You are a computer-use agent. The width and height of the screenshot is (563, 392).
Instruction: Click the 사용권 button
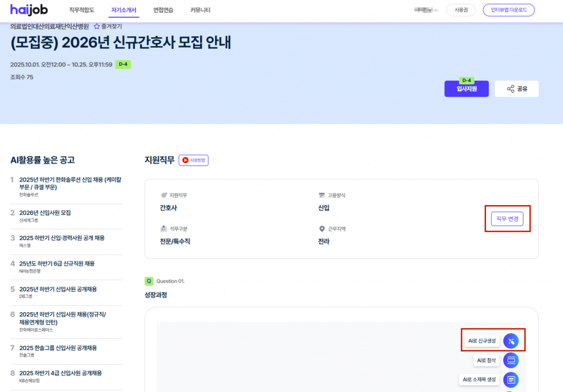(461, 10)
